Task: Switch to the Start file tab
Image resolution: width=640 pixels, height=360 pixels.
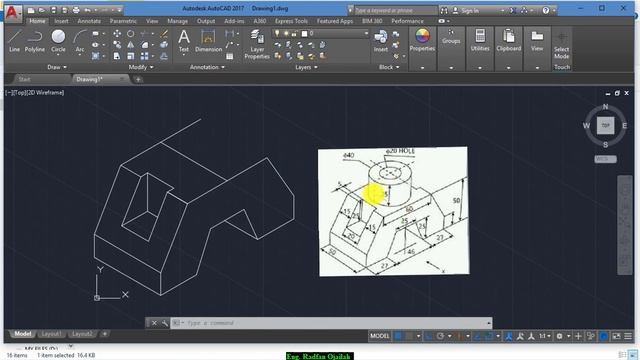Action: [x=24, y=79]
